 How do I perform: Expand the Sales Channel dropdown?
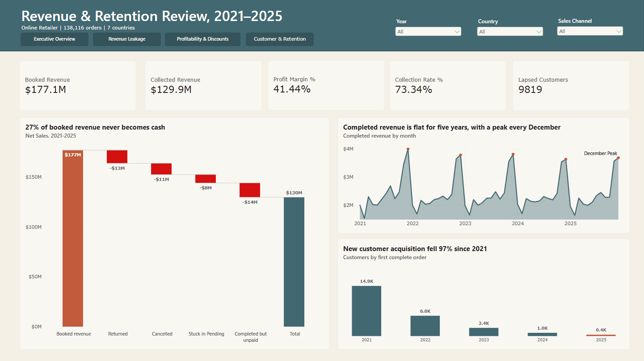click(x=590, y=31)
